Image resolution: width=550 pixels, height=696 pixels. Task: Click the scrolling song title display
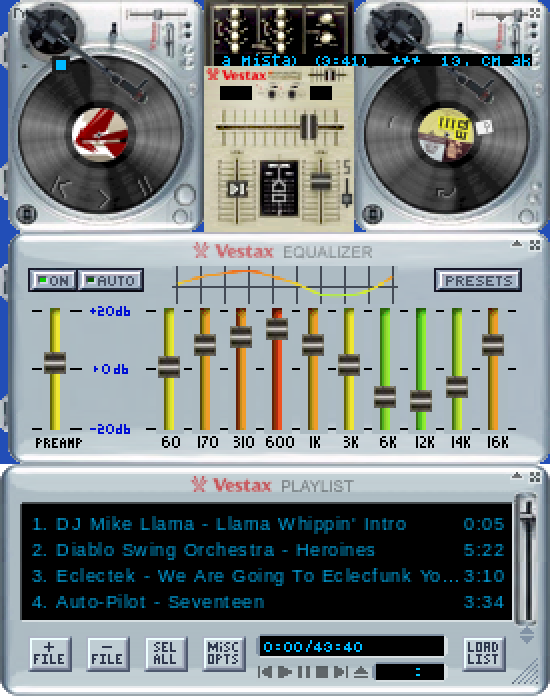373,60
